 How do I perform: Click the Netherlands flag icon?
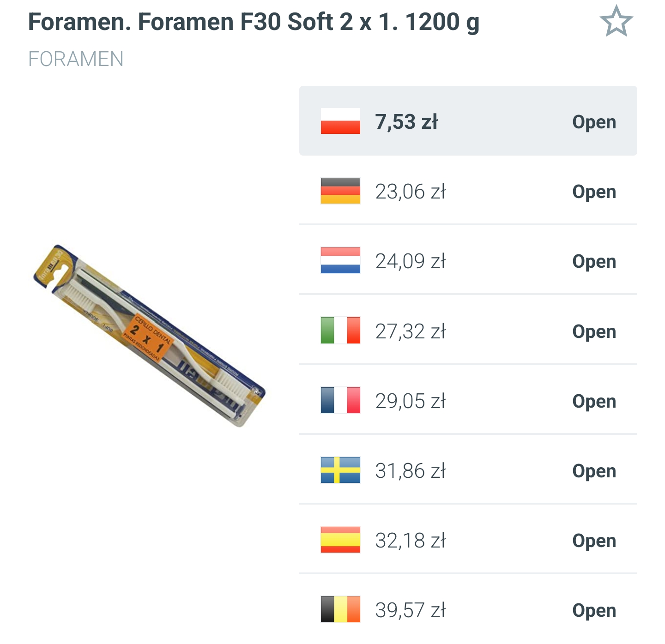click(x=340, y=262)
